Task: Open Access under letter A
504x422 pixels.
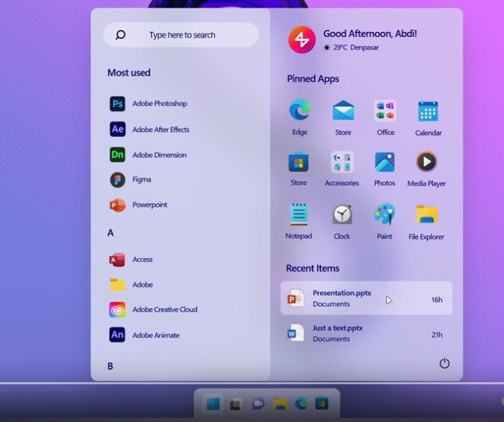Action: (131, 259)
